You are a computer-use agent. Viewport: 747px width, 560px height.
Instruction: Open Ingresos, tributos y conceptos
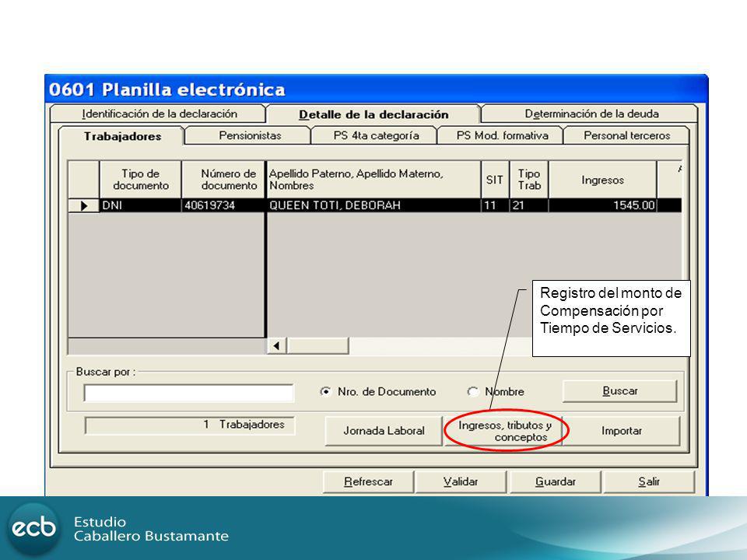point(503,431)
